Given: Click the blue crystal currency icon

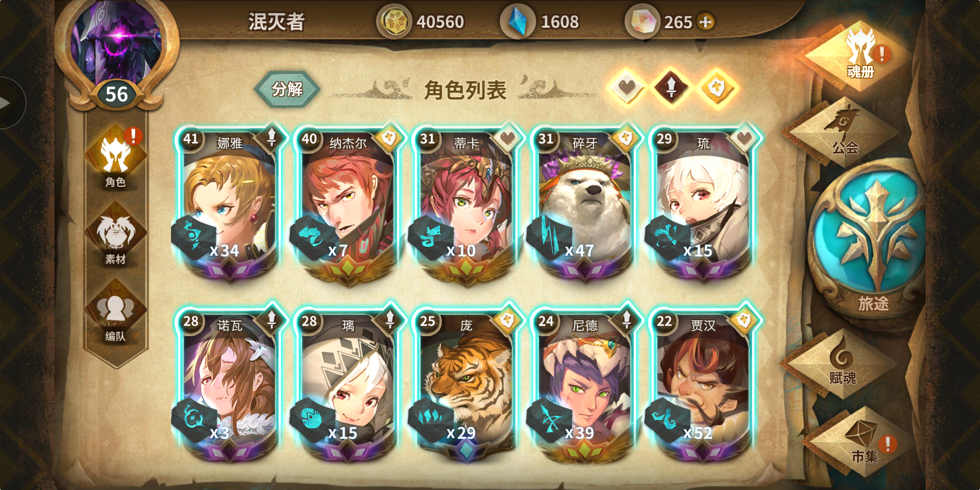Looking at the screenshot, I should click(x=517, y=22).
